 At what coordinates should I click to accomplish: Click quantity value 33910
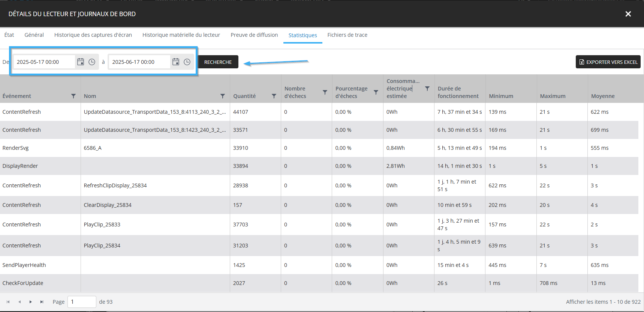click(241, 148)
